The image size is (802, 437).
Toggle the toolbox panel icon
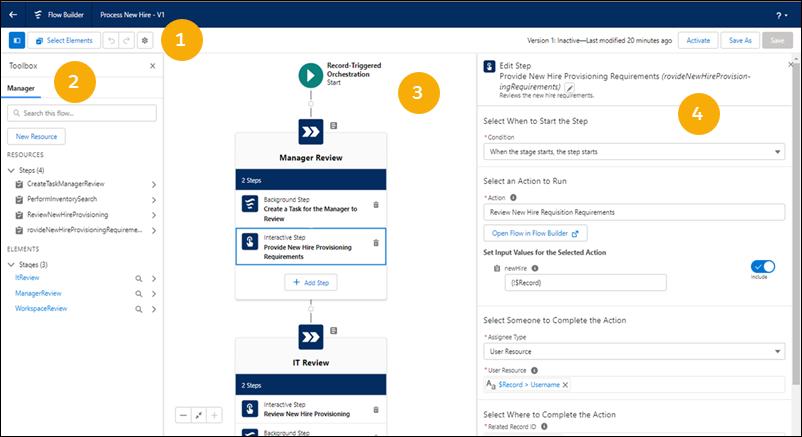[x=17, y=40]
